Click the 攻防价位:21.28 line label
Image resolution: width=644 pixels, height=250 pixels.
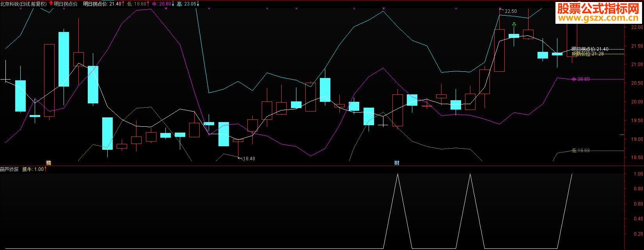(587, 54)
